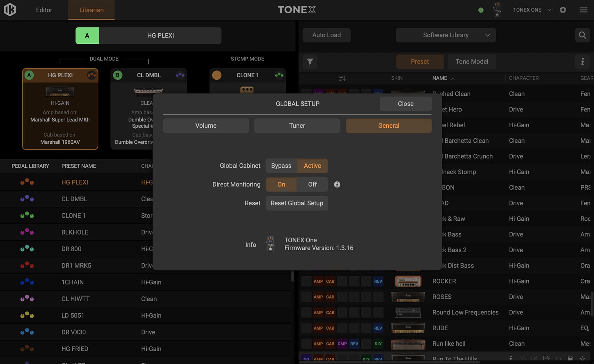The width and height of the screenshot is (594, 364).
Task: Open the settings gear icon
Action: pos(563,10)
